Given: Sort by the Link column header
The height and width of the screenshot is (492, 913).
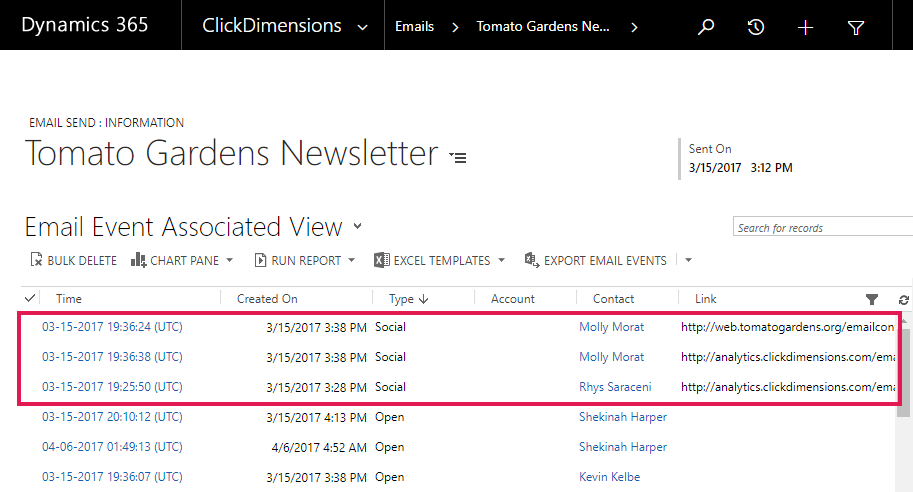Looking at the screenshot, I should [x=706, y=299].
